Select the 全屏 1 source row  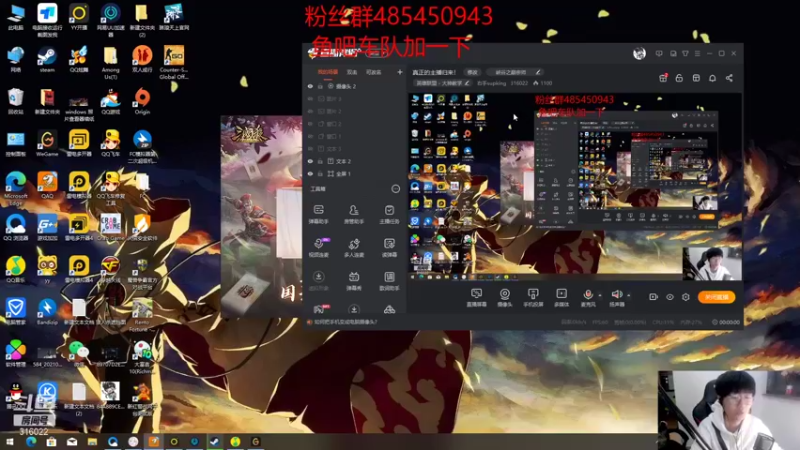[355, 174]
